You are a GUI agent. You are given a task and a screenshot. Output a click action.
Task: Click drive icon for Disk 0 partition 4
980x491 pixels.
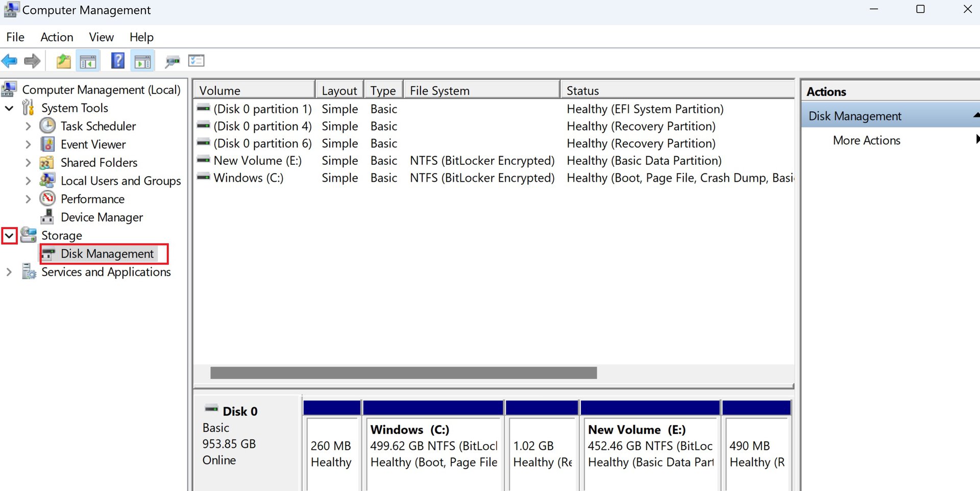click(x=204, y=126)
